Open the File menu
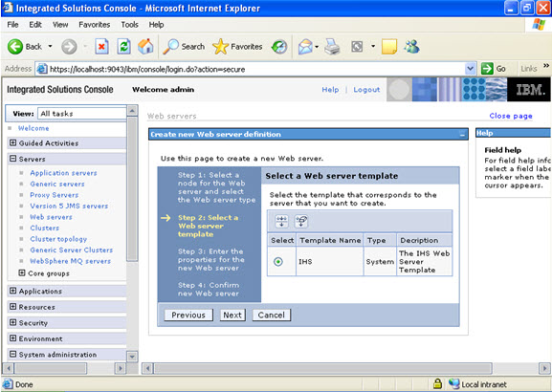The width and height of the screenshot is (552, 392). tap(12, 25)
